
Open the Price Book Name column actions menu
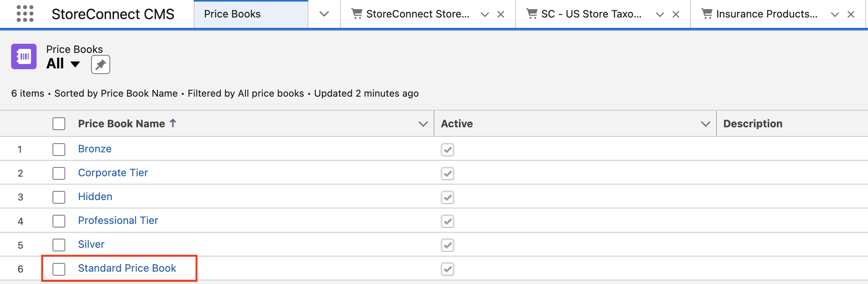coord(423,124)
